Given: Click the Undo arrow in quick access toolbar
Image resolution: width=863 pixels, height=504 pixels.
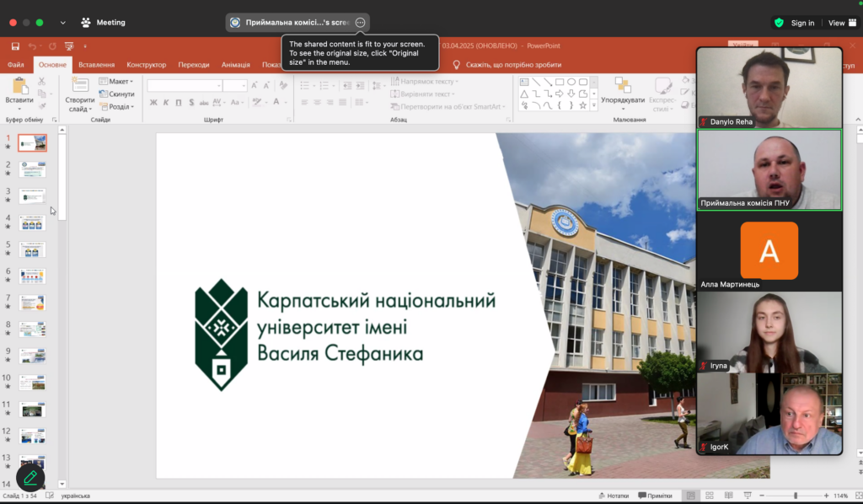Looking at the screenshot, I should (x=33, y=46).
